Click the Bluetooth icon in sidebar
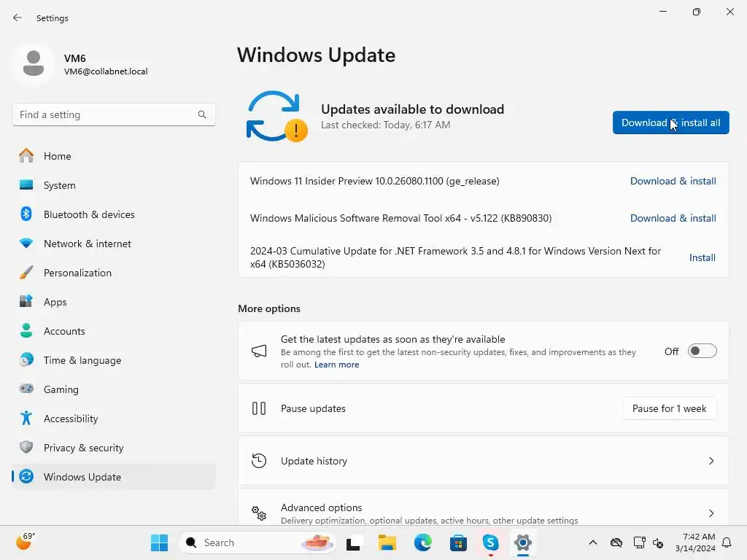747x560 pixels. (x=26, y=214)
